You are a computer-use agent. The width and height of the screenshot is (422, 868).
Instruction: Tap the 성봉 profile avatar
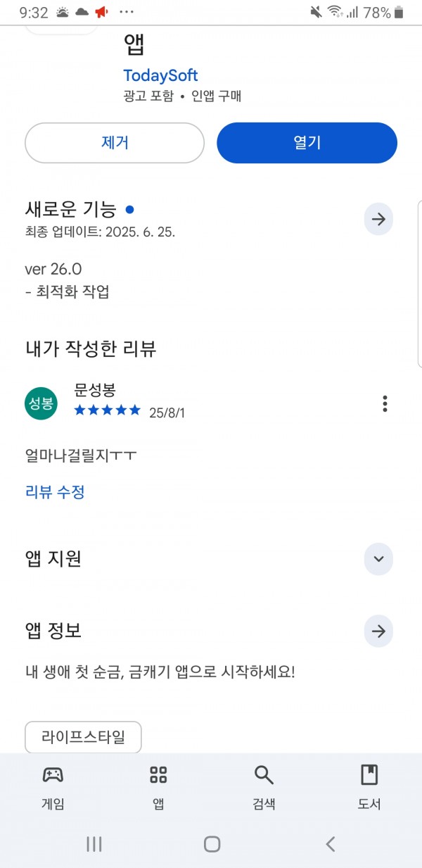(41, 403)
